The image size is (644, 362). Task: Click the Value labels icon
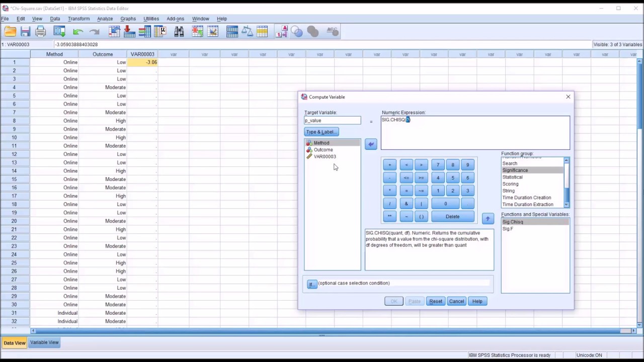point(281,32)
